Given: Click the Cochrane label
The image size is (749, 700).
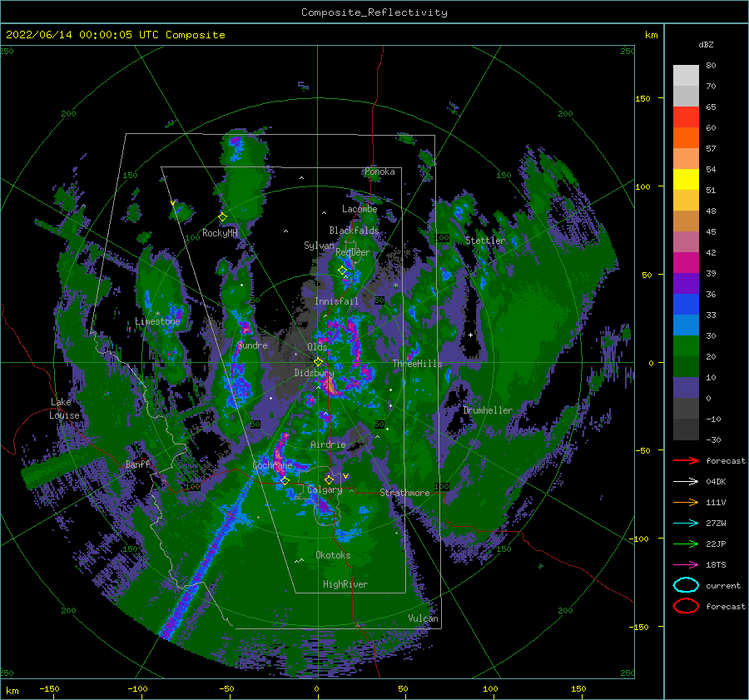Looking at the screenshot, I should pyautogui.click(x=272, y=465).
